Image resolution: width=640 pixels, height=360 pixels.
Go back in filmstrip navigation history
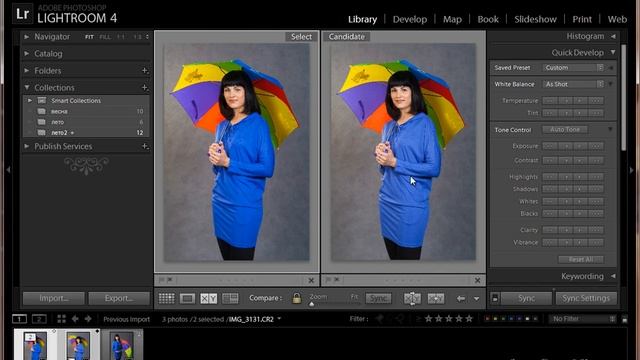pos(75,319)
